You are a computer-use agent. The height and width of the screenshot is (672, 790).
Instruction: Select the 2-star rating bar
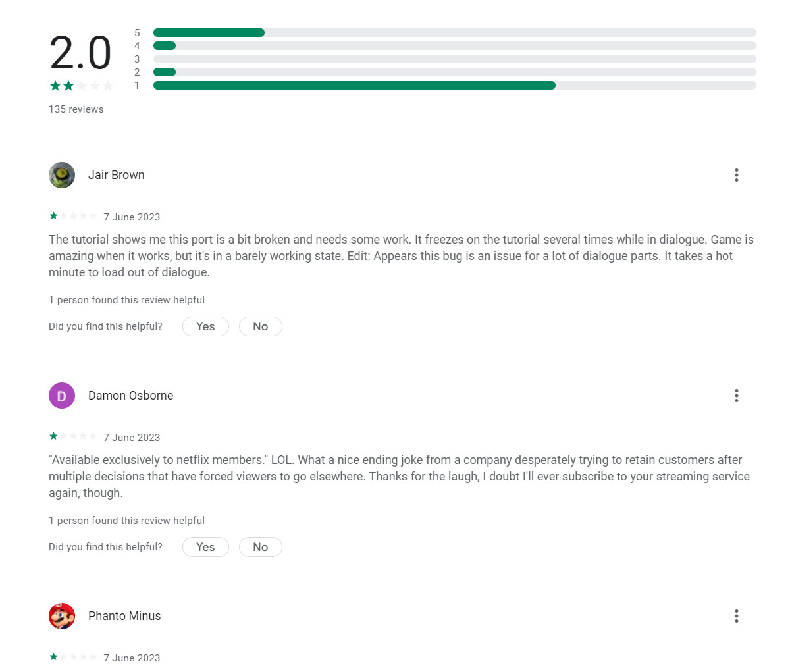pyautogui.click(x=455, y=72)
